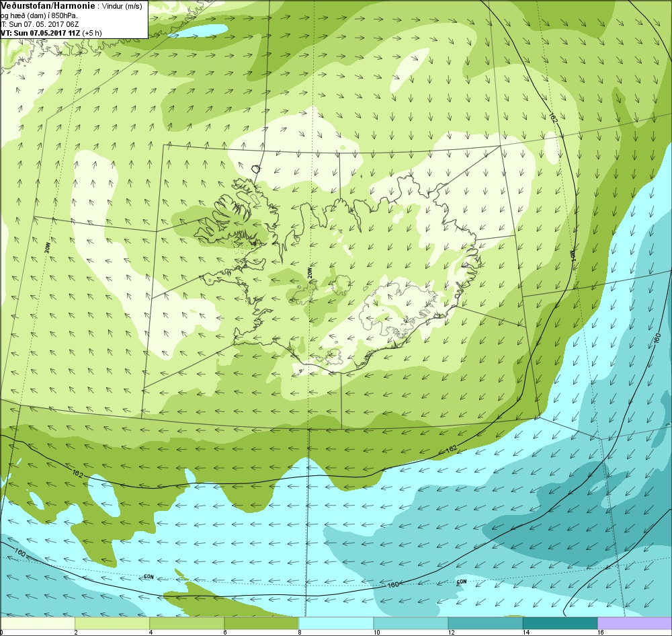Click the legend value '16'

coord(600,632)
